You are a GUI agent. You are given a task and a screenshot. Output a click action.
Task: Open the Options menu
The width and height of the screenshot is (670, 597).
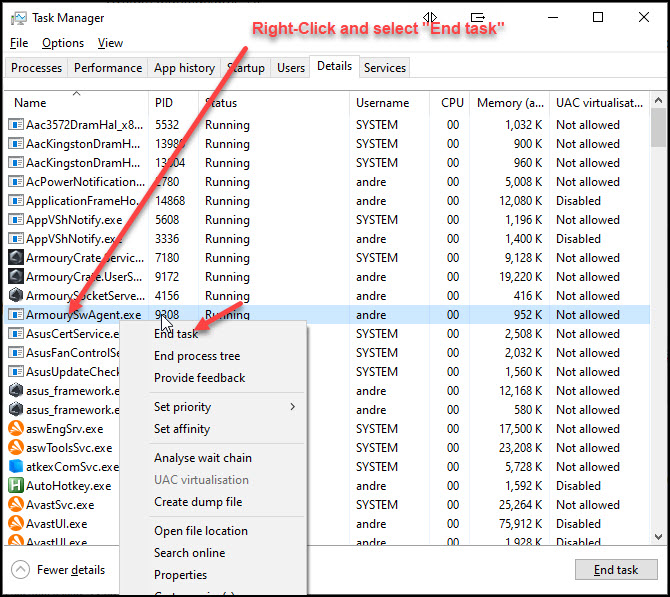click(63, 43)
